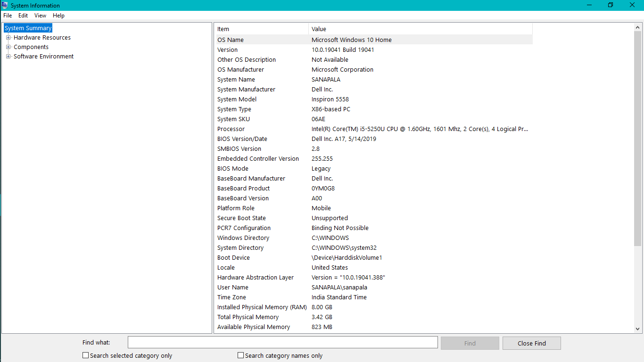Select the BIOS Mode row label
This screenshot has width=644, height=362.
(233, 169)
